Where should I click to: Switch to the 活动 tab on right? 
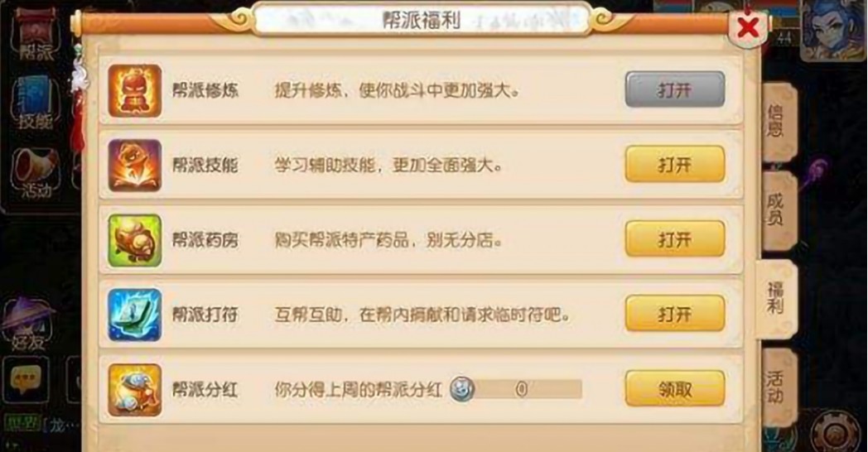click(778, 387)
